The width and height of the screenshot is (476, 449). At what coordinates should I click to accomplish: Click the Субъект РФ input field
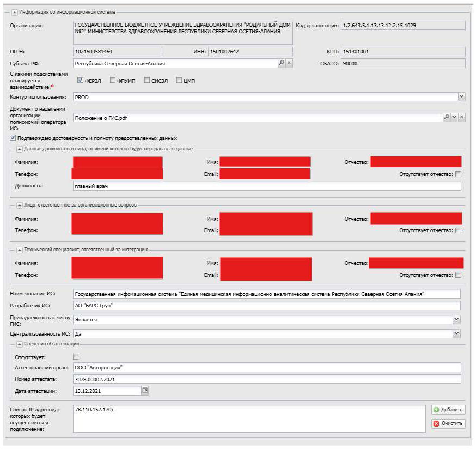coord(175,63)
